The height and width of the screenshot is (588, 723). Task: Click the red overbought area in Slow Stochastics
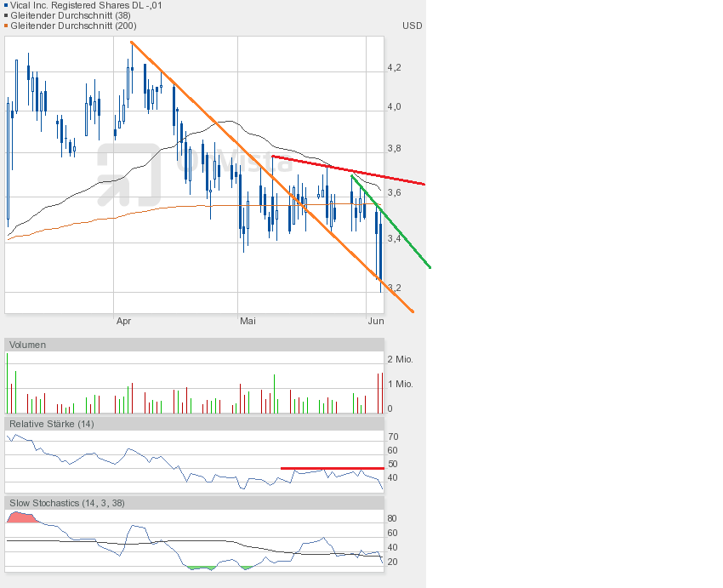coord(22,518)
